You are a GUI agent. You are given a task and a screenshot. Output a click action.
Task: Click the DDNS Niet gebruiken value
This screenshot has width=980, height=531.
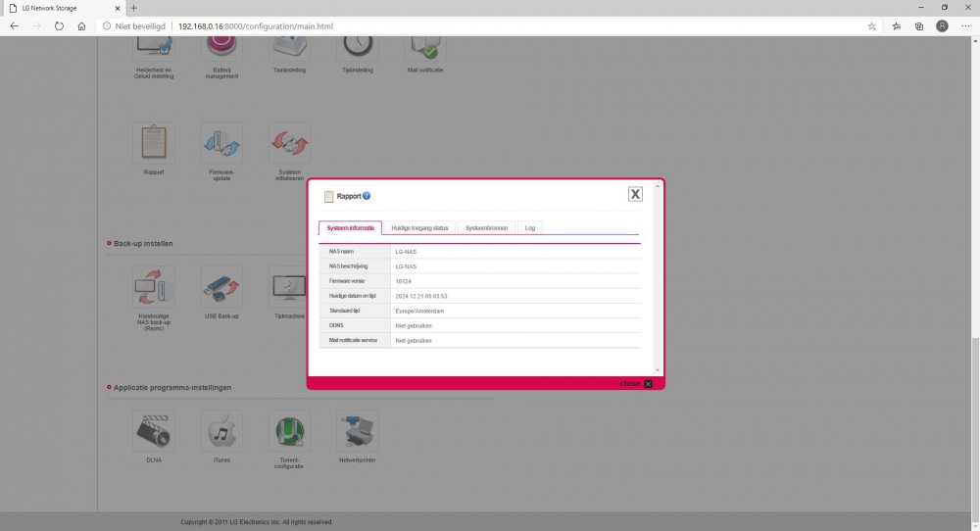pyautogui.click(x=414, y=326)
